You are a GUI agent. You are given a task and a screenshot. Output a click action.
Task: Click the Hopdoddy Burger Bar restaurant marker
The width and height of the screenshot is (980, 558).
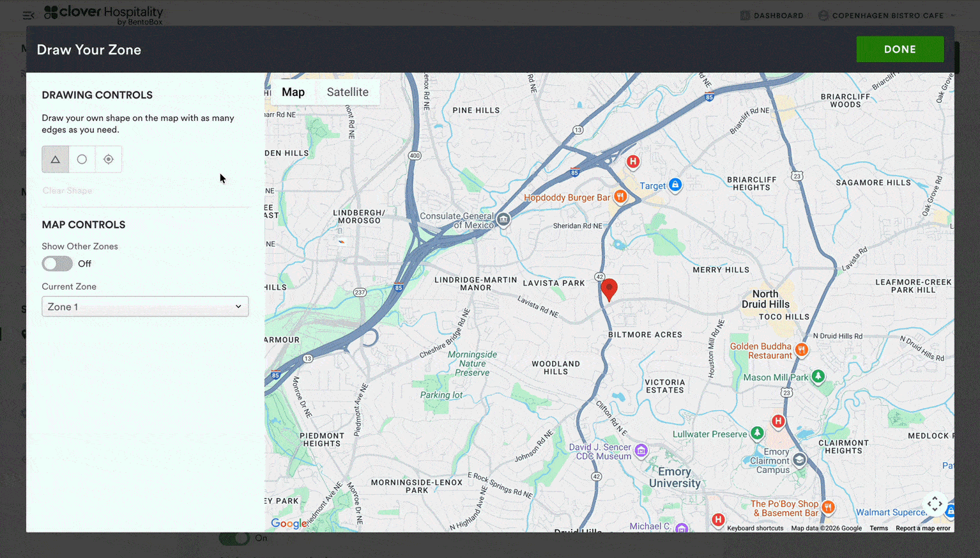coord(620,197)
